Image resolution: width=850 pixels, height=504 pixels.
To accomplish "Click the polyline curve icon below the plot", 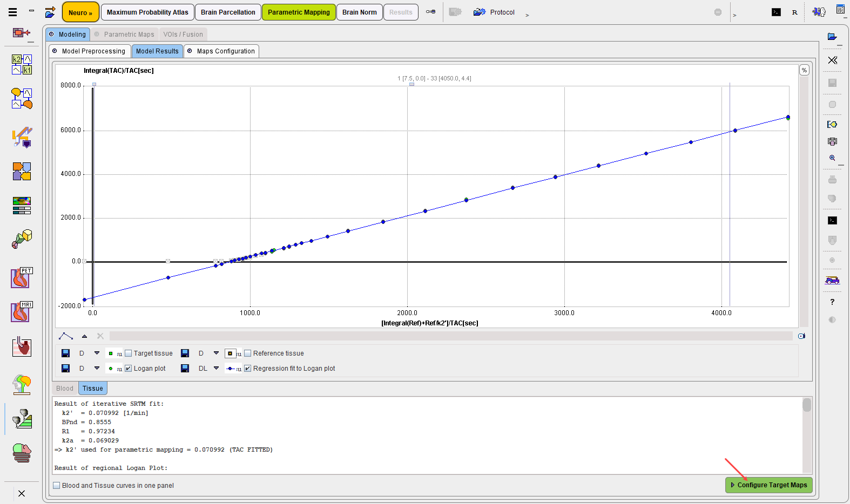I will pyautogui.click(x=66, y=336).
